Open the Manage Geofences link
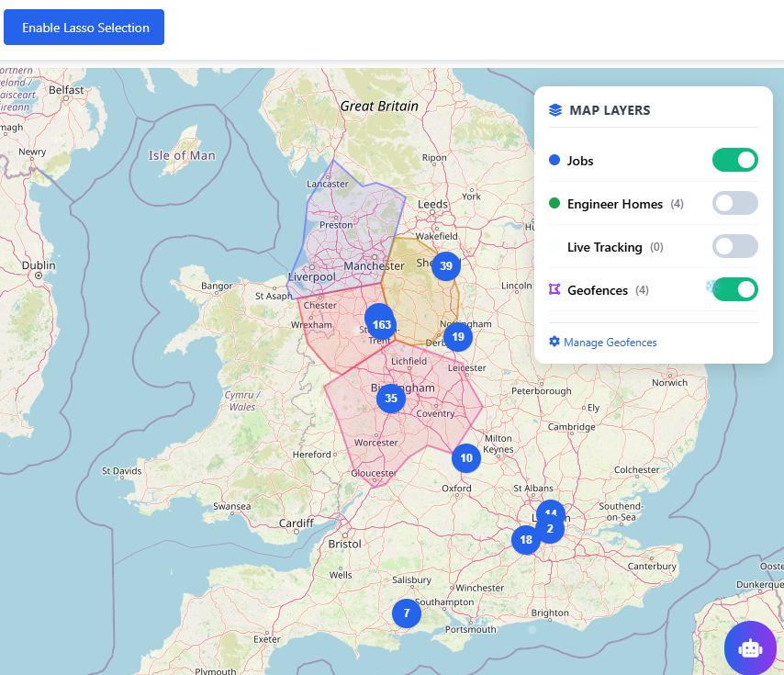The image size is (784, 675). (610, 343)
